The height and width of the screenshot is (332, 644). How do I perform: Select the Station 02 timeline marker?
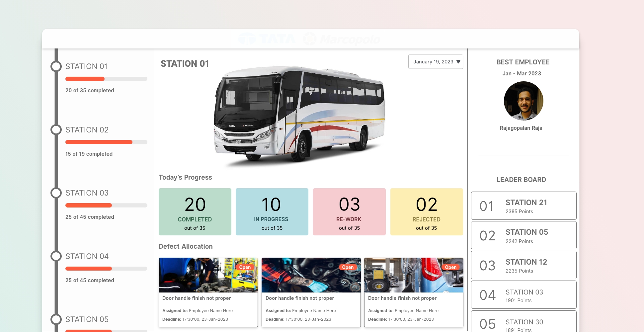point(56,130)
